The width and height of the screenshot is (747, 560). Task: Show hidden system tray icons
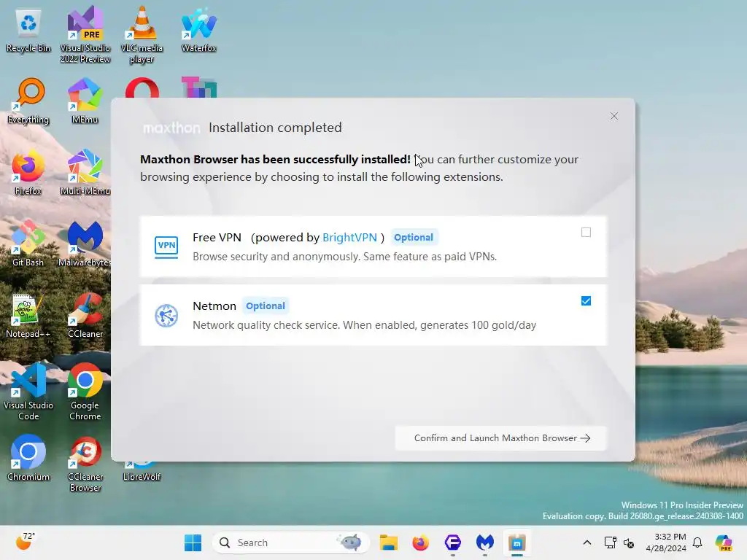tap(587, 542)
